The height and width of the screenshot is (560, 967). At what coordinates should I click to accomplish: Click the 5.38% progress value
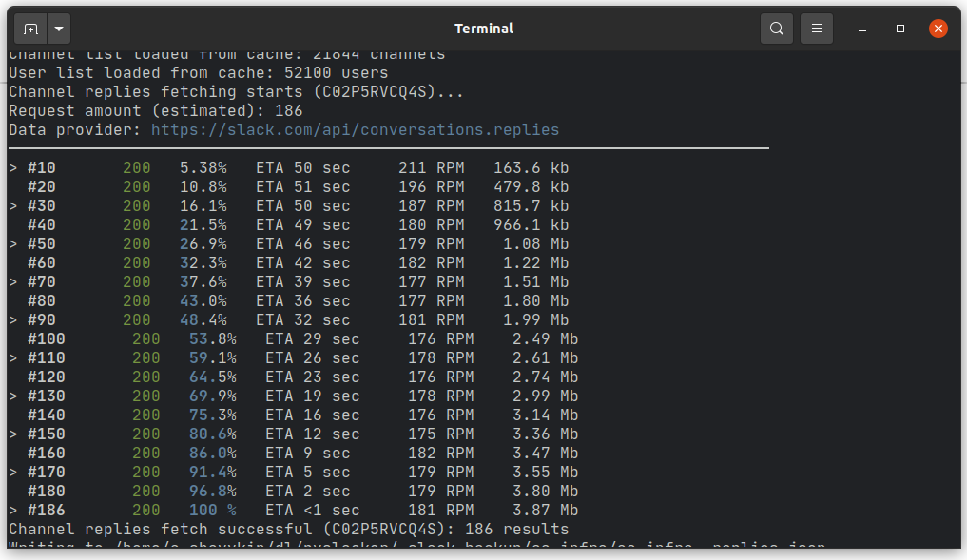(203, 167)
